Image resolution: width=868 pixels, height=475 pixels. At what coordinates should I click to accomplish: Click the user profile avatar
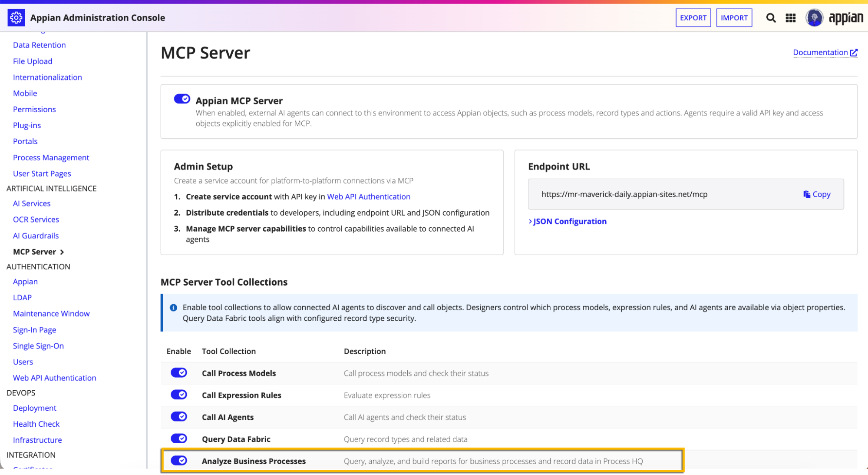click(x=814, y=18)
